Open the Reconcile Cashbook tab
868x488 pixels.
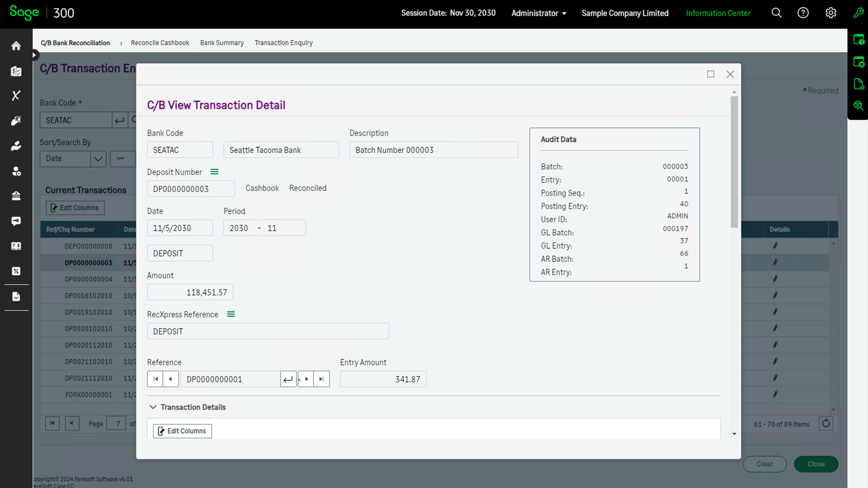point(160,42)
